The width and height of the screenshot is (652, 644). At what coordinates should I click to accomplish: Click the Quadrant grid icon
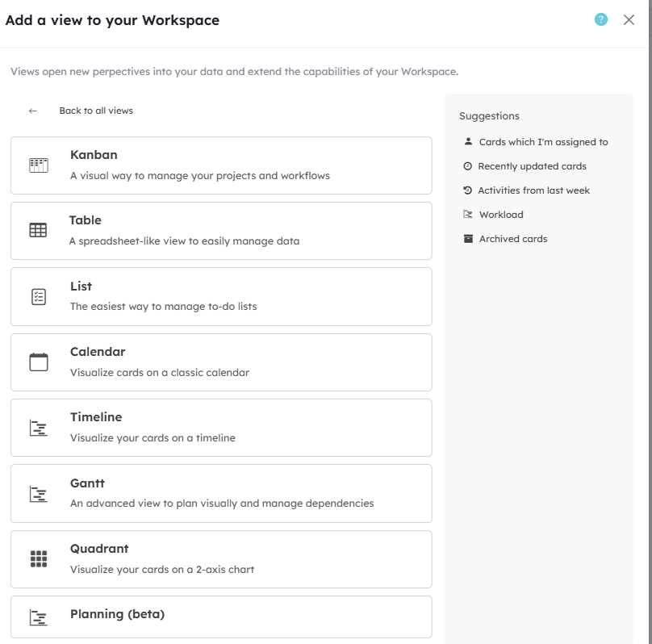pos(38,559)
